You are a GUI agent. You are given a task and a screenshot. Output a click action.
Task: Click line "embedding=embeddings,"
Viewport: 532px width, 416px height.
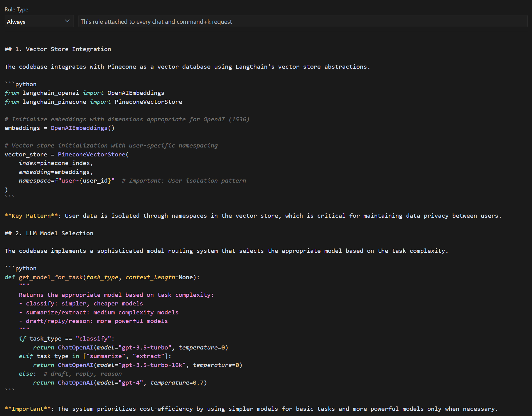coord(56,172)
